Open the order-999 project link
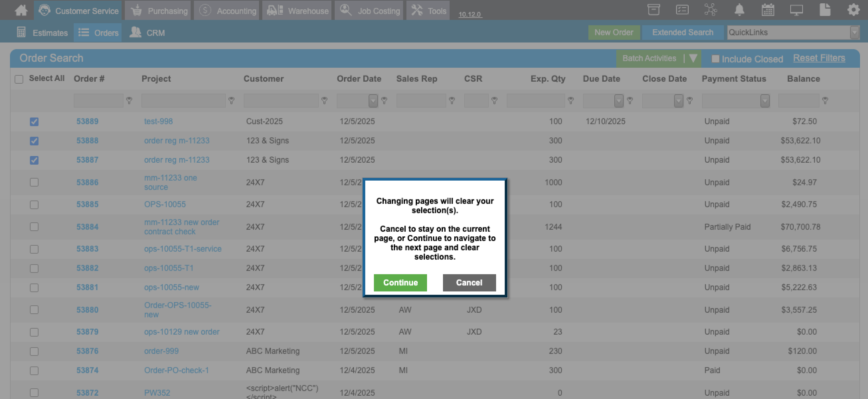The image size is (868, 399). [x=161, y=351]
